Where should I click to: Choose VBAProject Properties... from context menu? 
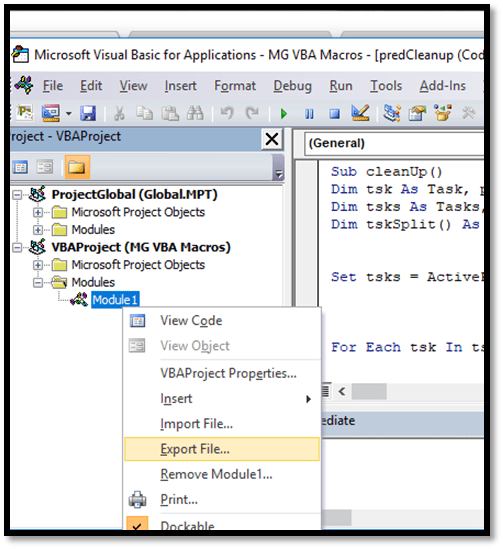[x=222, y=373]
